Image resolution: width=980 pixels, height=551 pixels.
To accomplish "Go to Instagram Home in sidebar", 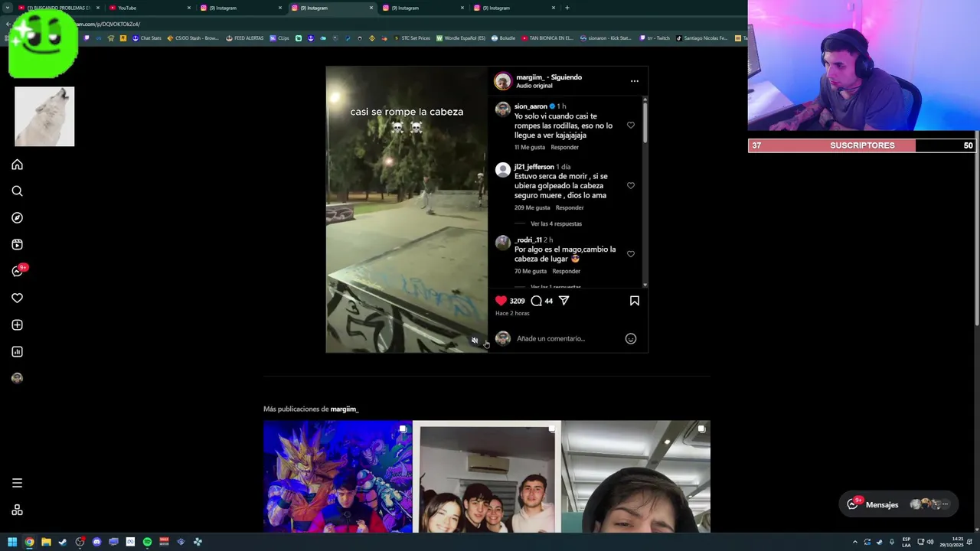I will 17,165.
